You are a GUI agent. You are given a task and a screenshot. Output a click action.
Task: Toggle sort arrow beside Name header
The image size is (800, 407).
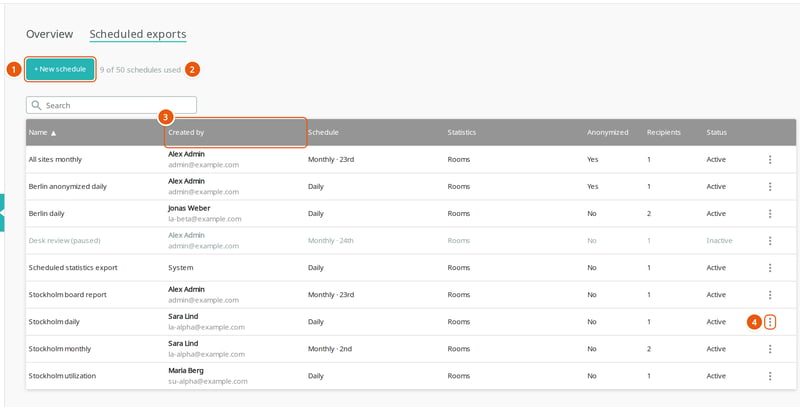54,133
